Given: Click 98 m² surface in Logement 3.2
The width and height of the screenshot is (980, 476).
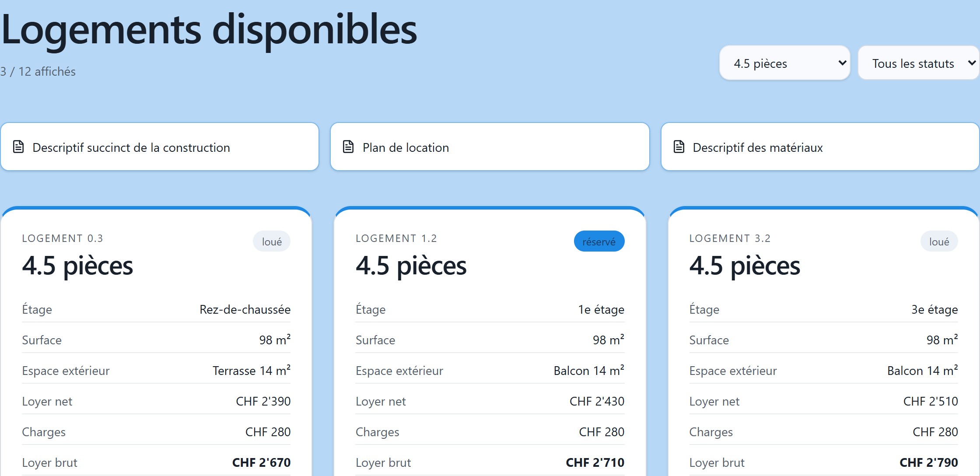Looking at the screenshot, I should coord(942,339).
